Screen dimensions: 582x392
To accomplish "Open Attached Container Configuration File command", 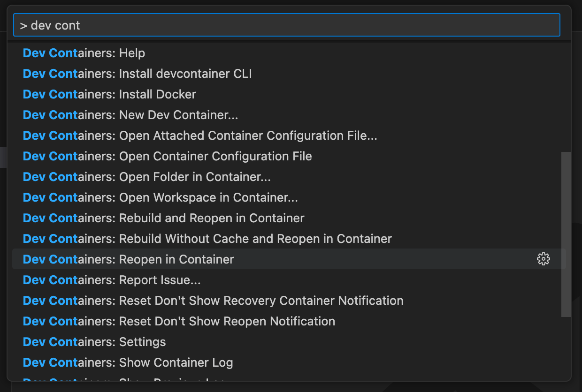I will pyautogui.click(x=200, y=136).
